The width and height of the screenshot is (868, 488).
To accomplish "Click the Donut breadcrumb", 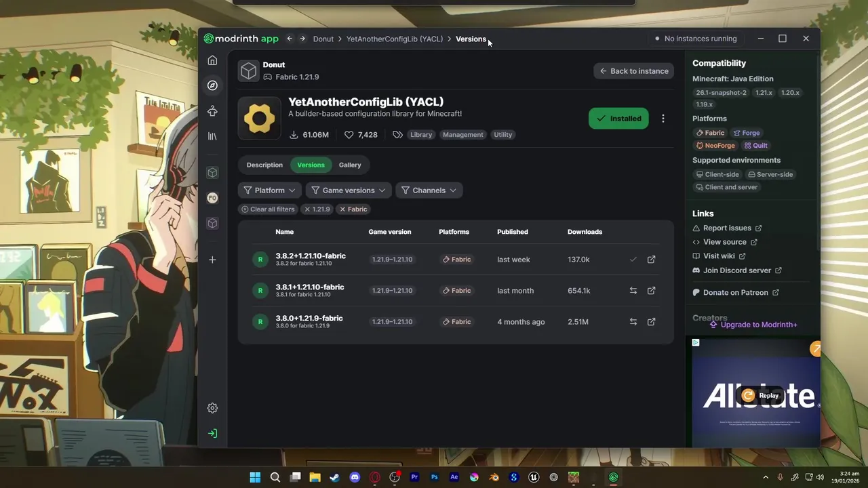I will pos(323,39).
